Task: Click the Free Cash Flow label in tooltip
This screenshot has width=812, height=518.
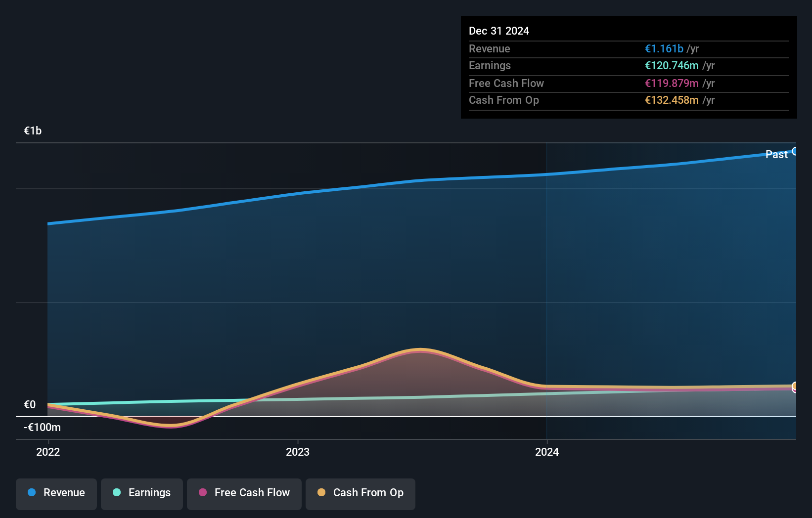Action: point(506,83)
